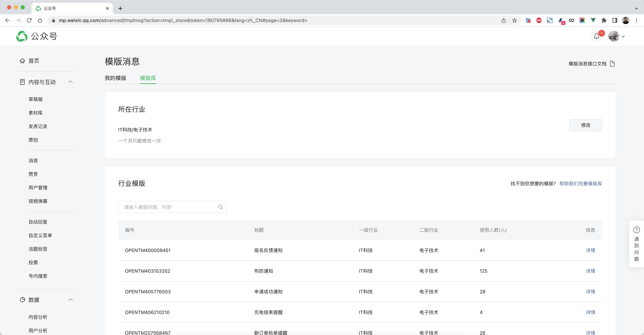View 详情 for 布防通知 template
The width and height of the screenshot is (644, 335).
point(590,271)
